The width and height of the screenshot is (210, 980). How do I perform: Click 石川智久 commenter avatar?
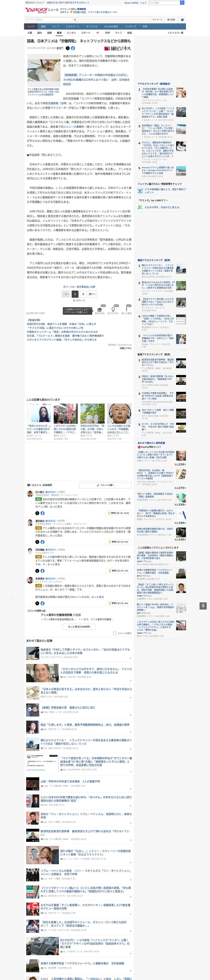(x=30, y=494)
